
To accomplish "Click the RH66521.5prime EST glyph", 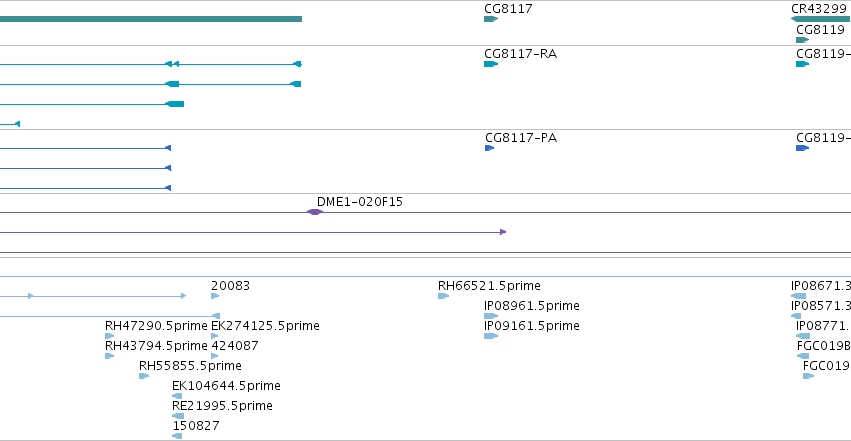I will tap(443, 296).
